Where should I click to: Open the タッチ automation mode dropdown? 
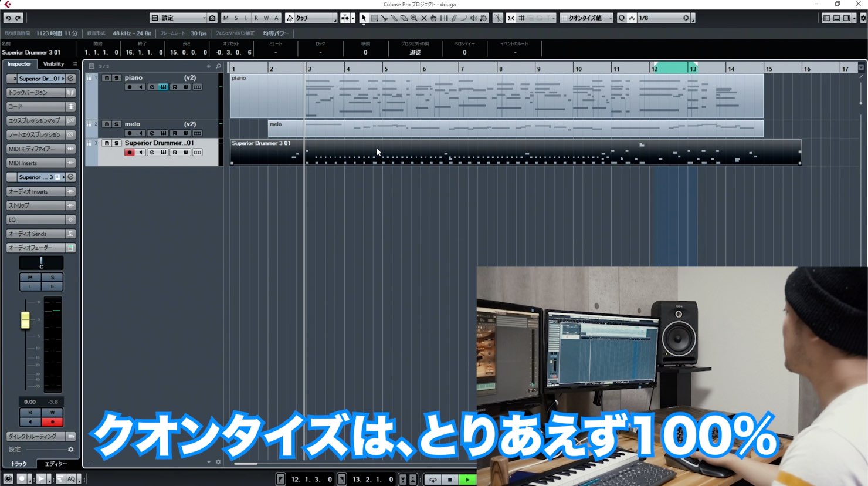point(314,18)
